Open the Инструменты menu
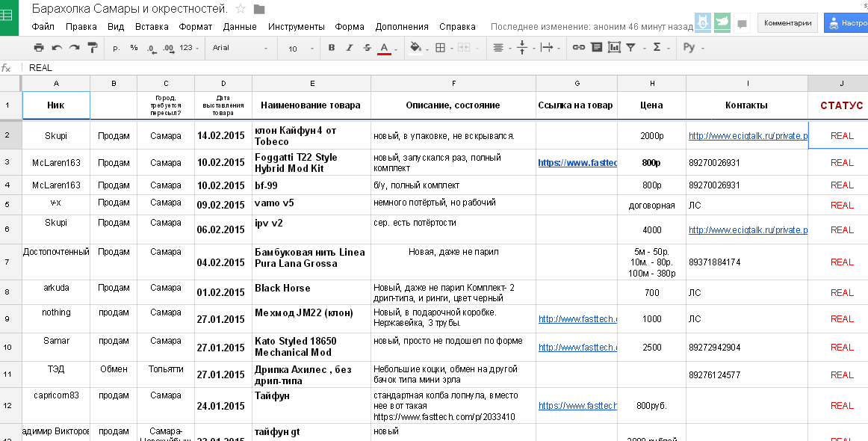This screenshot has width=868, height=441. [x=296, y=27]
